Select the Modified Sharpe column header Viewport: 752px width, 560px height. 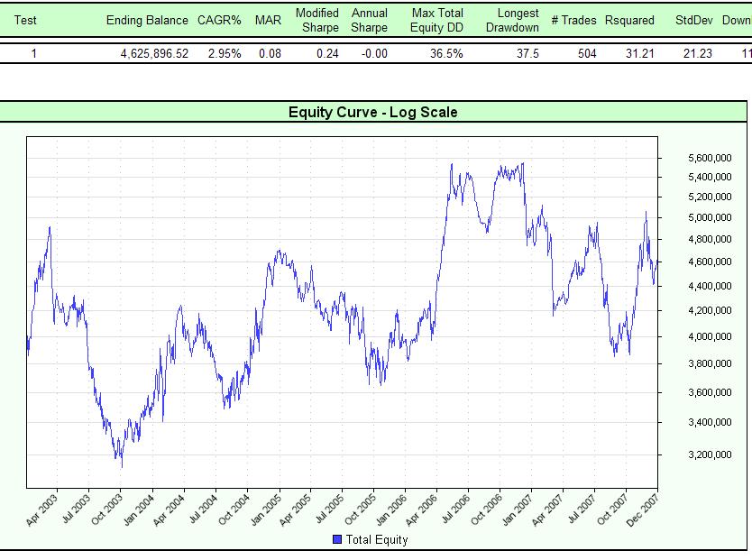(317, 20)
